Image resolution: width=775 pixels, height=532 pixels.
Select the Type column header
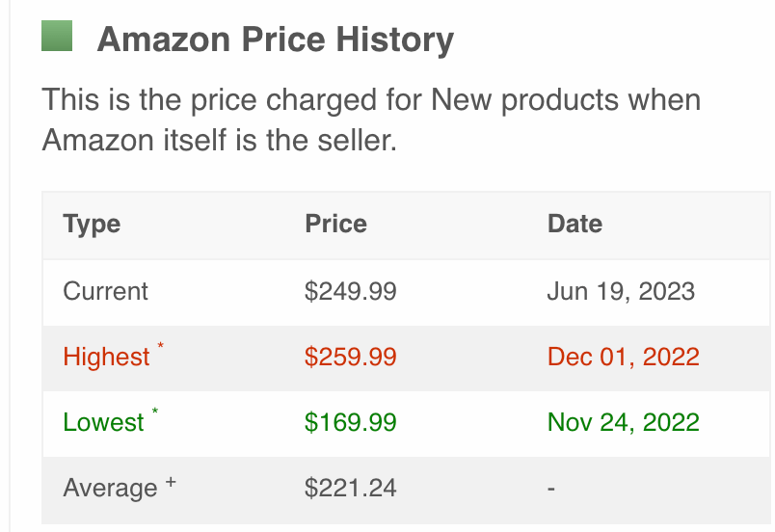pyautogui.click(x=92, y=225)
